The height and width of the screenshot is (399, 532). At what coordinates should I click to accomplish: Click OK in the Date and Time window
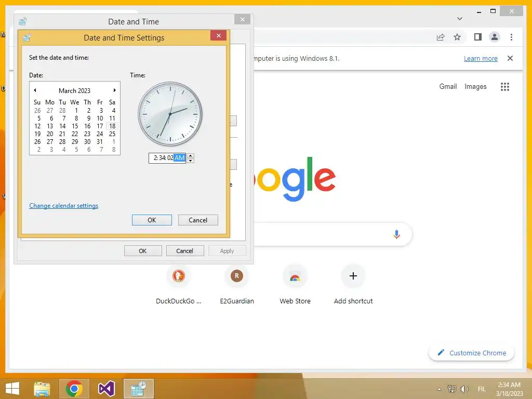[x=143, y=251]
